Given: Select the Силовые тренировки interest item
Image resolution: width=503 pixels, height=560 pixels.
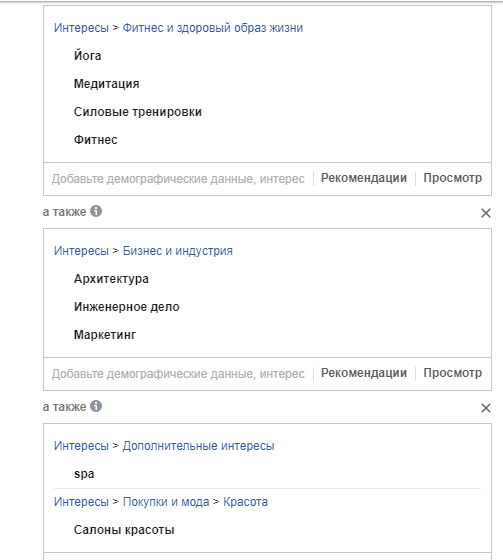Looking at the screenshot, I should point(138,112).
